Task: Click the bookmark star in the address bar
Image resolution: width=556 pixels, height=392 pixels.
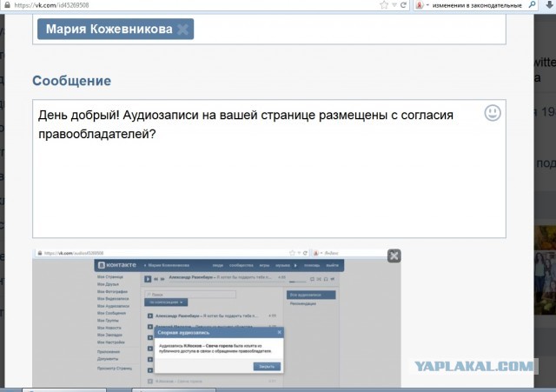Action: (x=384, y=5)
